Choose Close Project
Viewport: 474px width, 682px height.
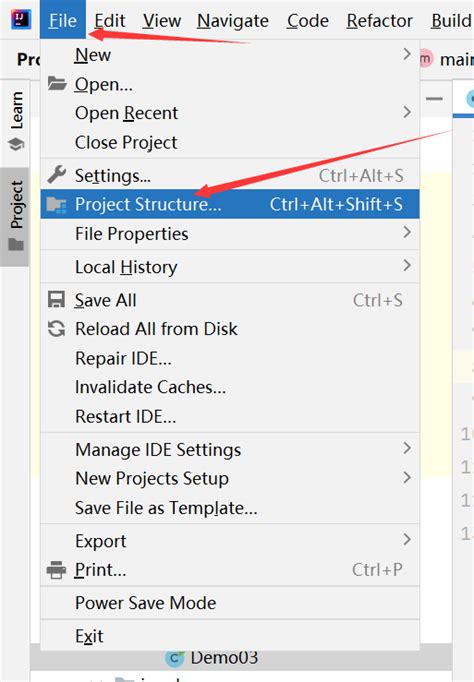[x=230, y=142]
